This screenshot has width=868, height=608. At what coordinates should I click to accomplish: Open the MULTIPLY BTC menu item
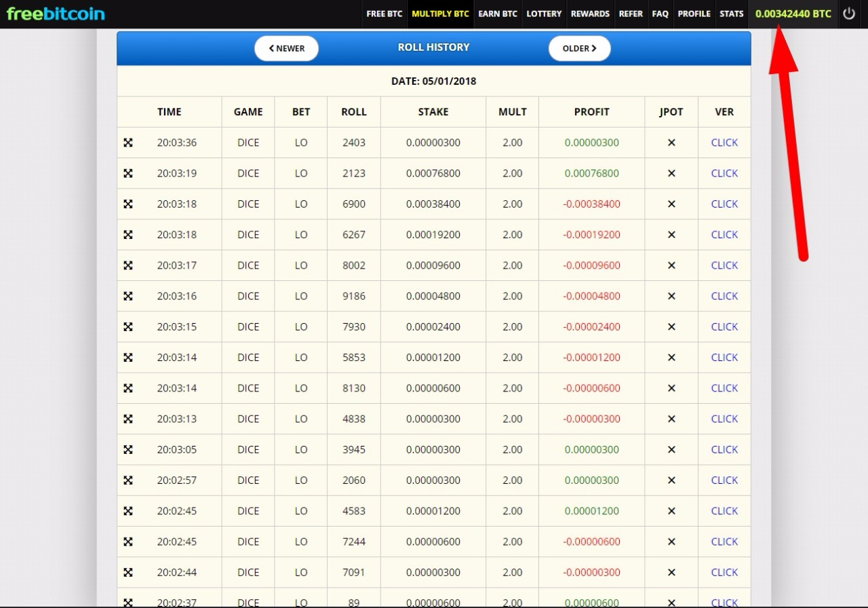pos(440,14)
